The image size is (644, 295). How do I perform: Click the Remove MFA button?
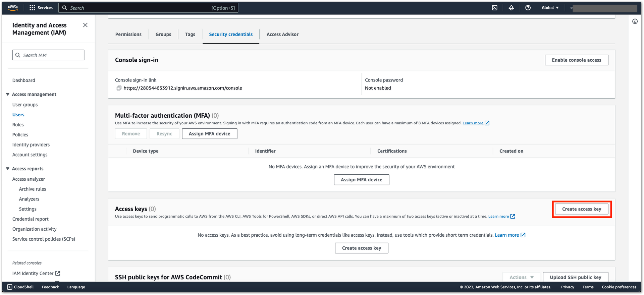click(x=131, y=134)
